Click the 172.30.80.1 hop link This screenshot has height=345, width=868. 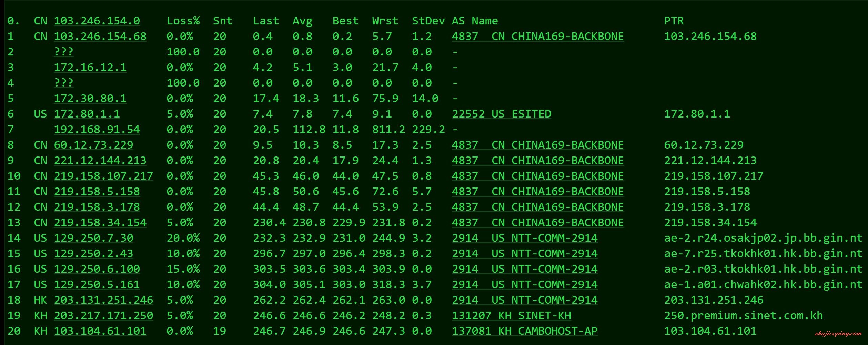90,99
